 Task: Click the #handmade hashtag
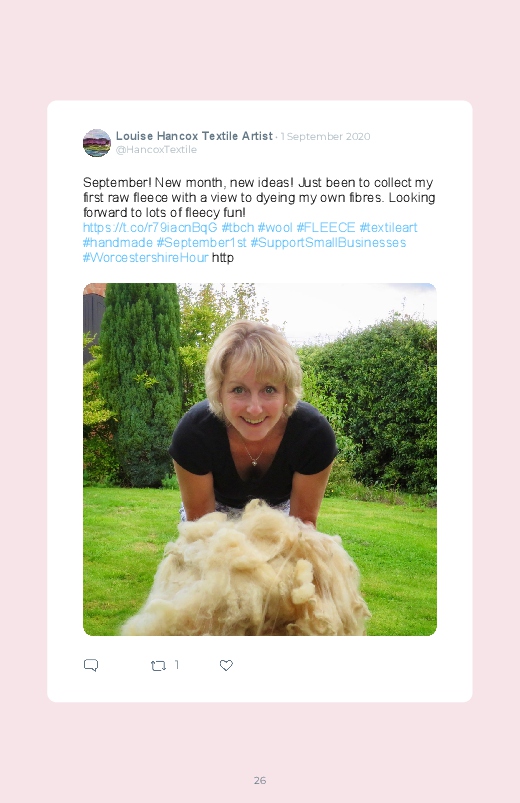coord(118,242)
